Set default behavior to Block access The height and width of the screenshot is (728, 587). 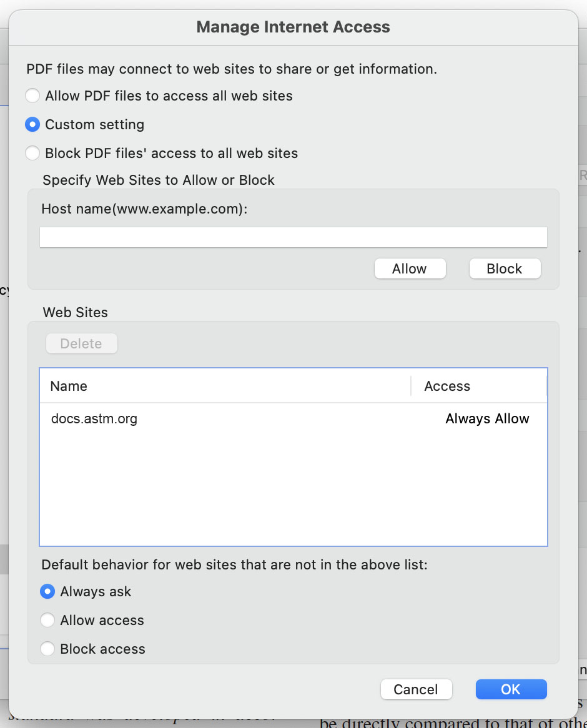point(47,649)
